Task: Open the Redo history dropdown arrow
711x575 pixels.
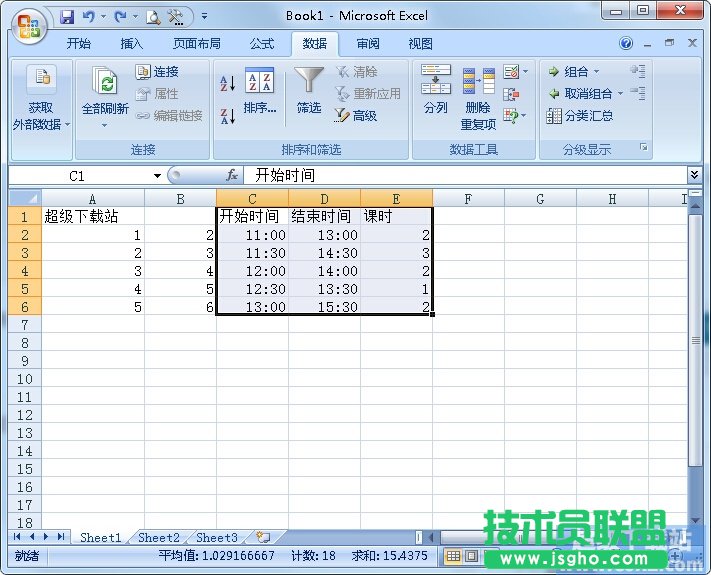Action: tap(135, 17)
